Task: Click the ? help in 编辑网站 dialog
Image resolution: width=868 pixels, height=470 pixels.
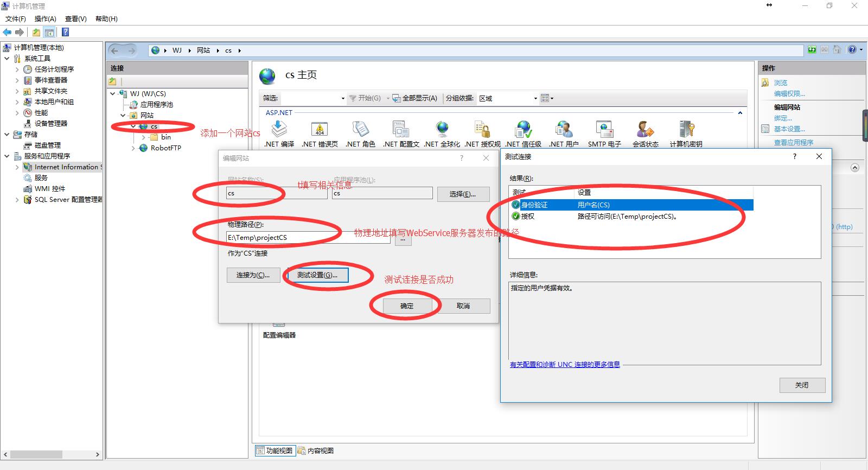Action: point(462,158)
